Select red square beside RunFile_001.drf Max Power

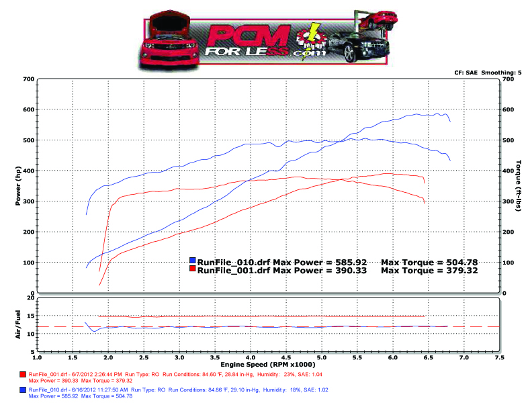click(x=193, y=269)
